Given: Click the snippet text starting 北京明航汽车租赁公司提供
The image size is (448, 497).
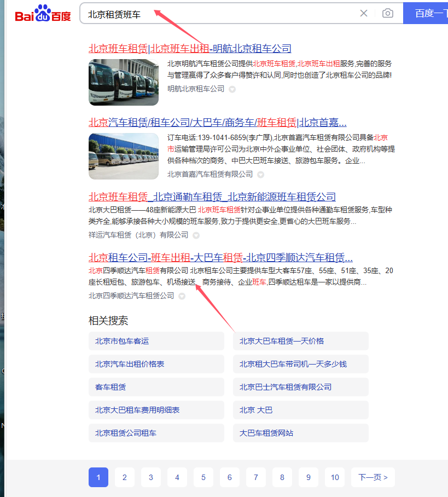Looking at the screenshot, I should tap(280, 70).
